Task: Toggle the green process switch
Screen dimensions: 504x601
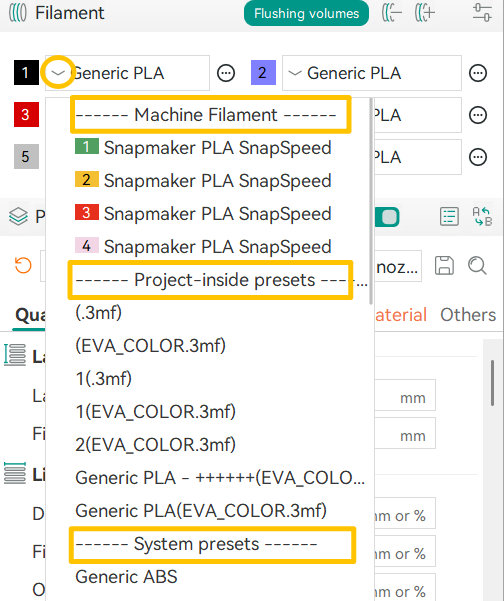Action: [x=387, y=217]
